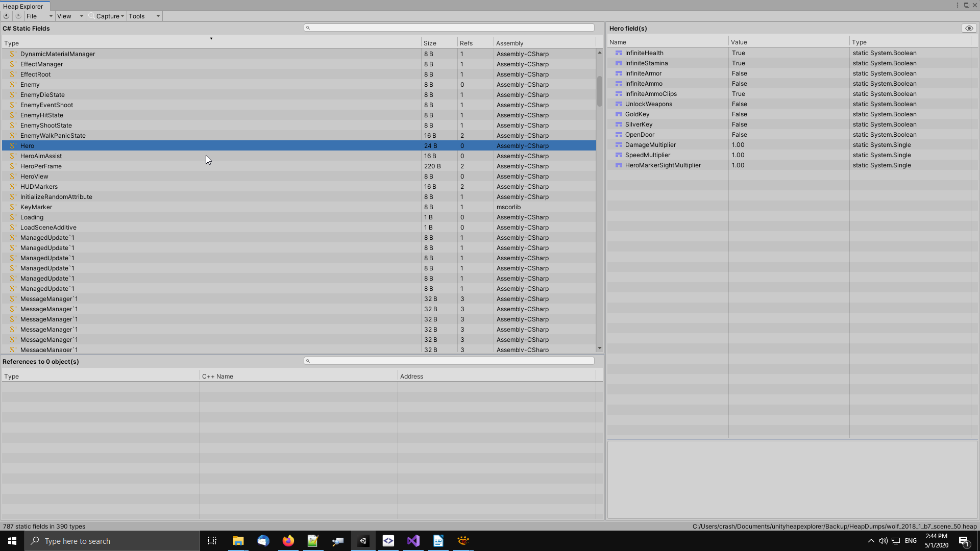Select the KeyMarker row

pos(36,207)
